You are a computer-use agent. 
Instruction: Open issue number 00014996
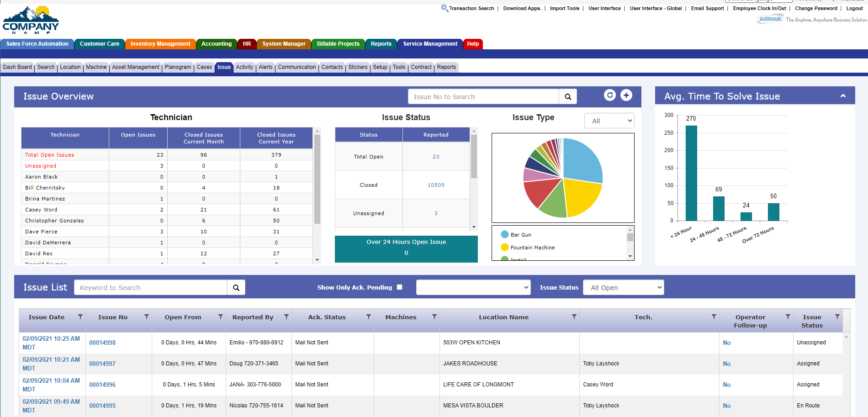(x=102, y=385)
